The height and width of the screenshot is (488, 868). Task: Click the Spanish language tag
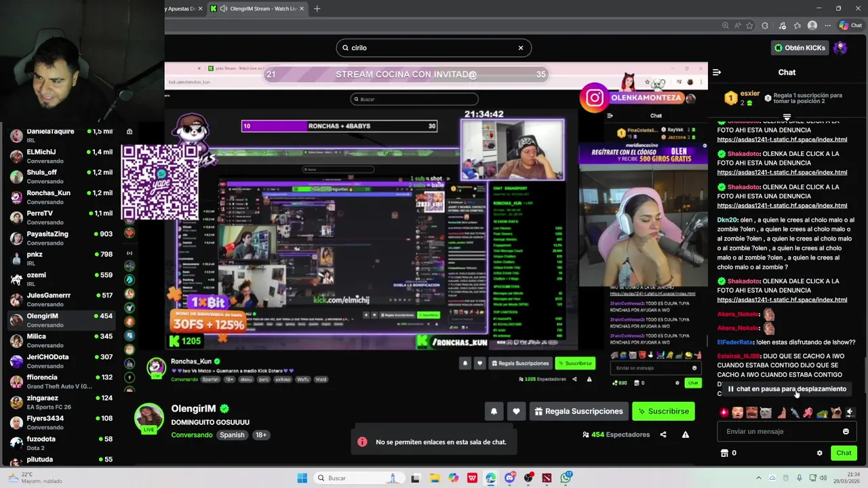tap(232, 435)
